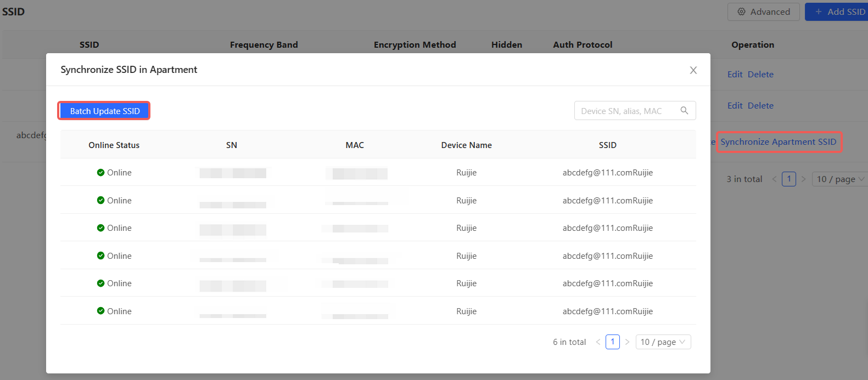Click Delete link in the second SSID row
868x380 pixels.
coord(760,106)
